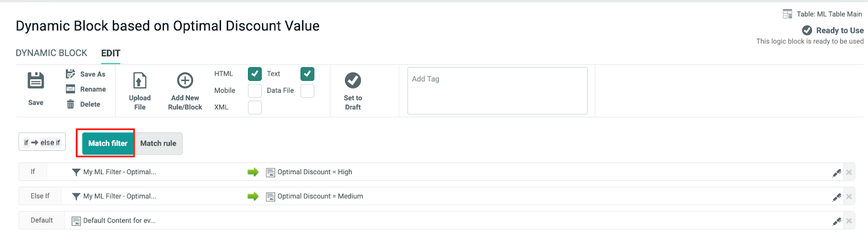Edit the If rule pencil icon

click(837, 173)
